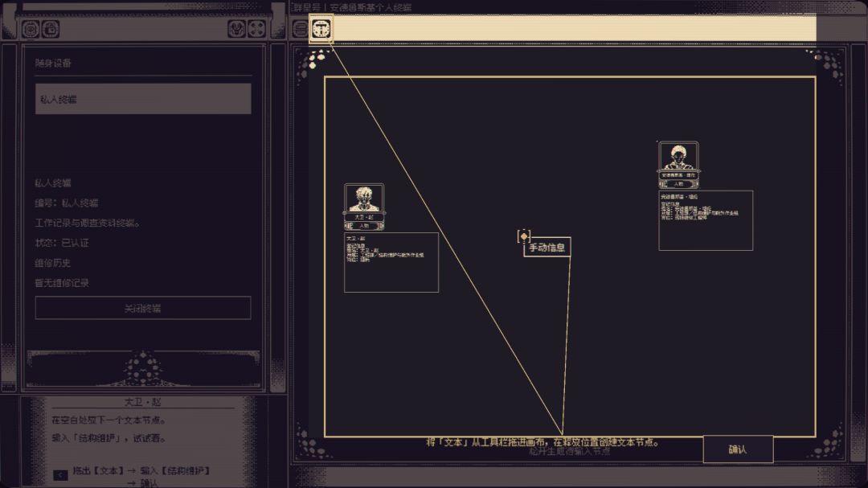Click the dialogue line 在空白处放下一个文本节点

click(x=108, y=420)
